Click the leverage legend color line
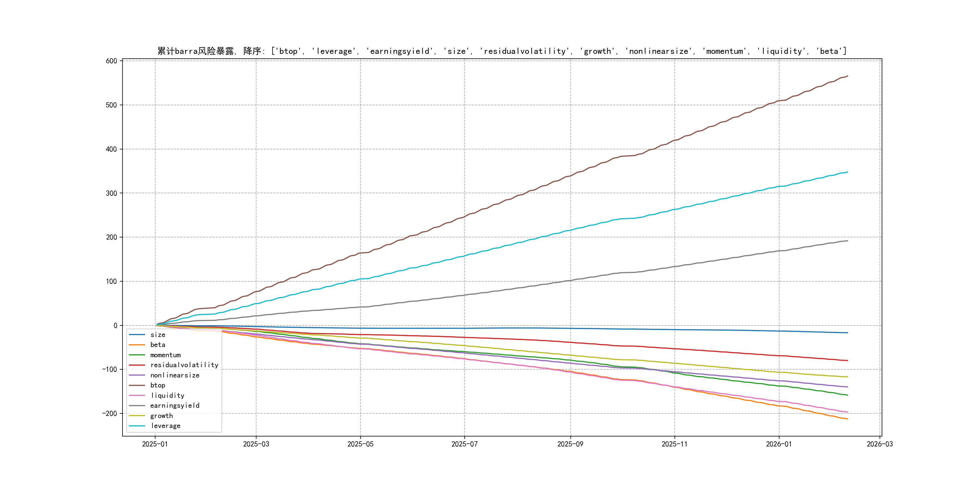The height and width of the screenshot is (490, 980). (x=137, y=426)
